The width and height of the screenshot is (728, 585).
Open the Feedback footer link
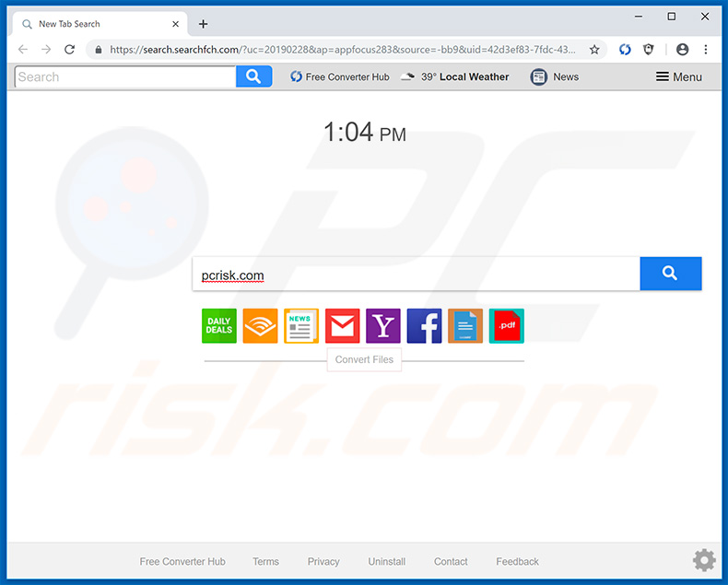click(x=517, y=561)
